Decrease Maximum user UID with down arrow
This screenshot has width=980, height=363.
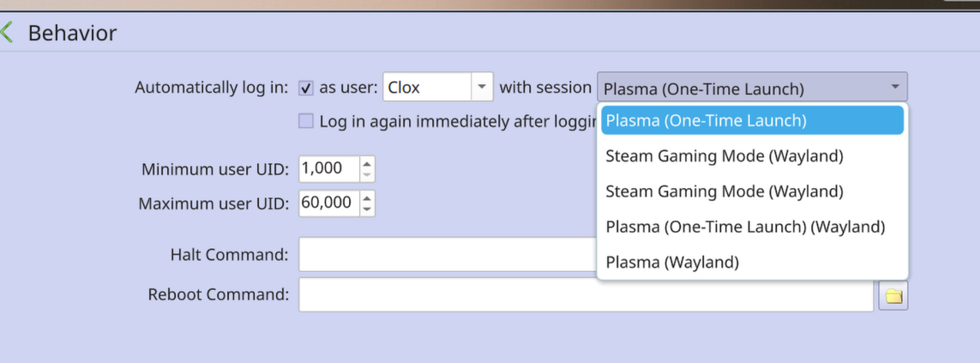[x=367, y=209]
